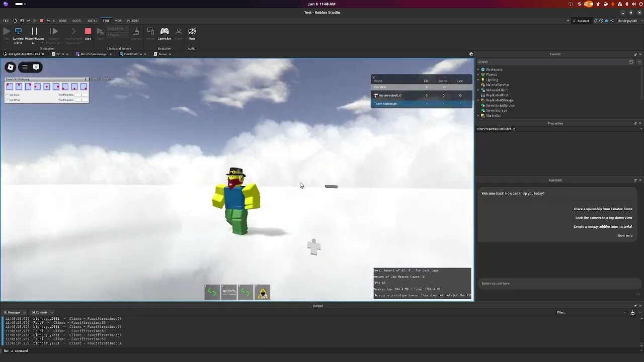Select the character hotbar slot icon
Screen dimensions: 644x362
coord(262,292)
